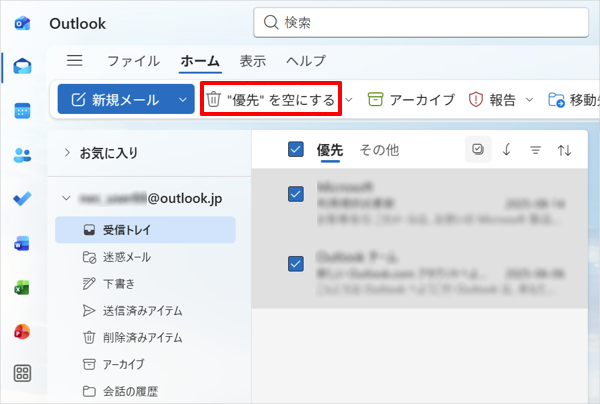Open dropdown next to "優先"を空にする
Viewport: 600px width, 404px height.
point(349,100)
